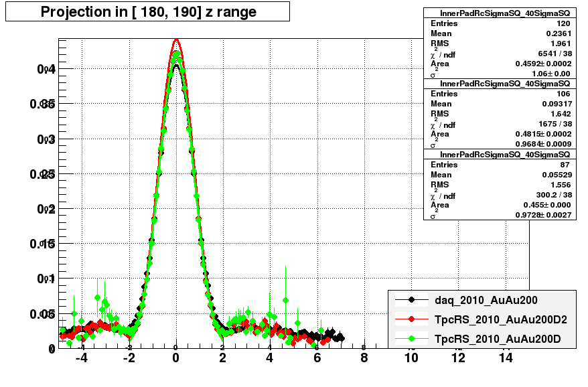Click Entries value 87 in third stats box
Screen dimensions: 588x387
click(x=565, y=165)
